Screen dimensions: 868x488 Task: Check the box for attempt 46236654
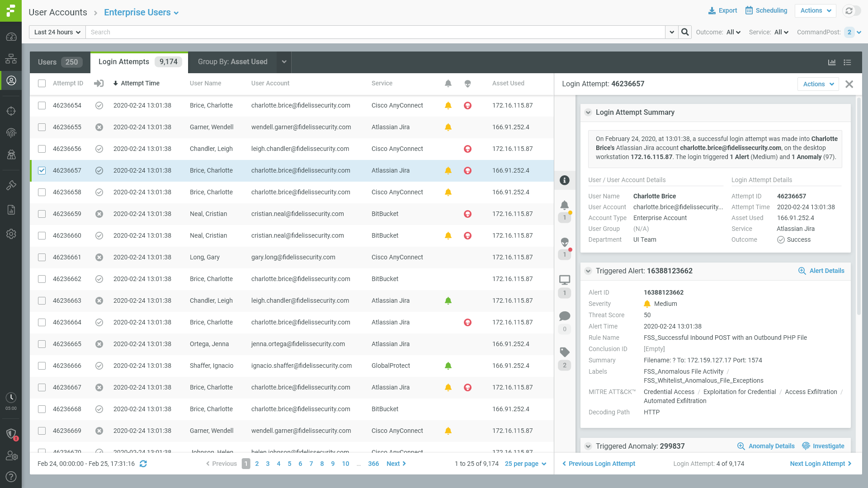point(42,106)
